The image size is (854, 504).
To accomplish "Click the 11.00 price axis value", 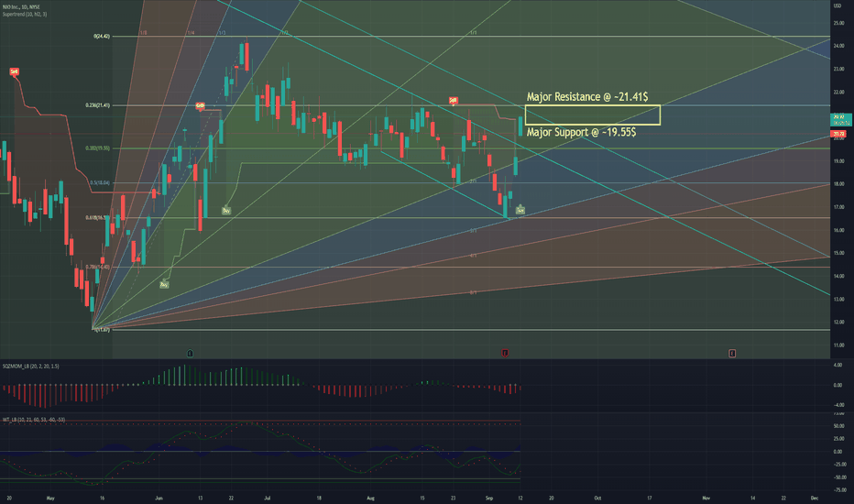I will 838,345.
